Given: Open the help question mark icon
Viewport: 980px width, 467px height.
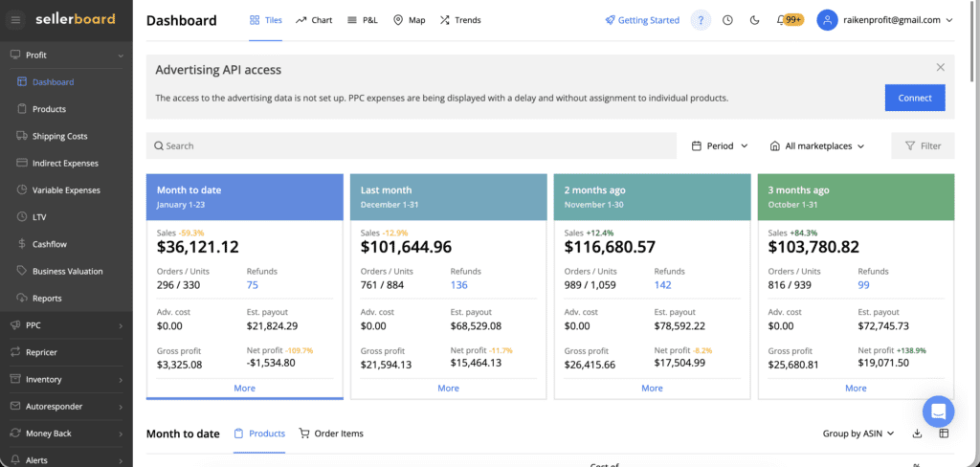Looking at the screenshot, I should [x=701, y=20].
